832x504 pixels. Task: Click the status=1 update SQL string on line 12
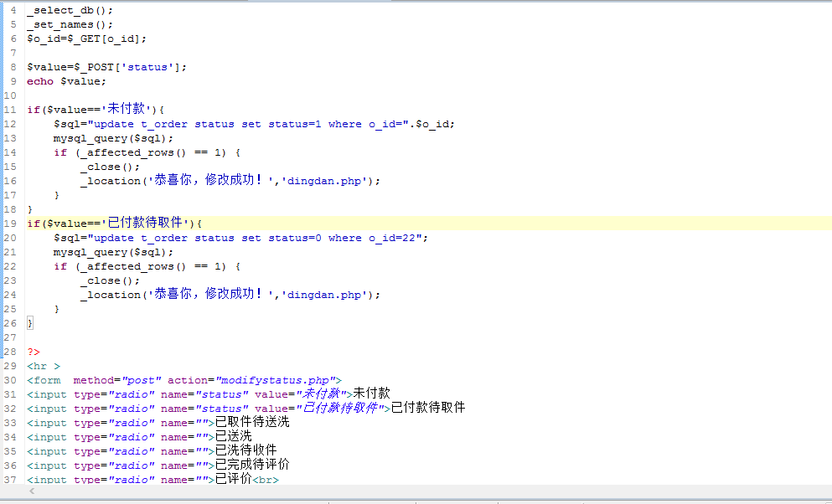(x=247, y=124)
